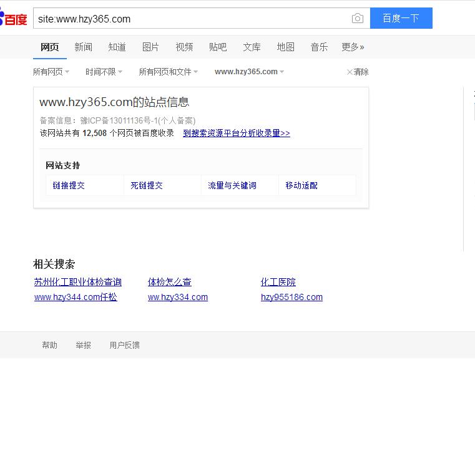Click the 帮助 footer link
This screenshot has width=475, height=476.
click(x=49, y=345)
